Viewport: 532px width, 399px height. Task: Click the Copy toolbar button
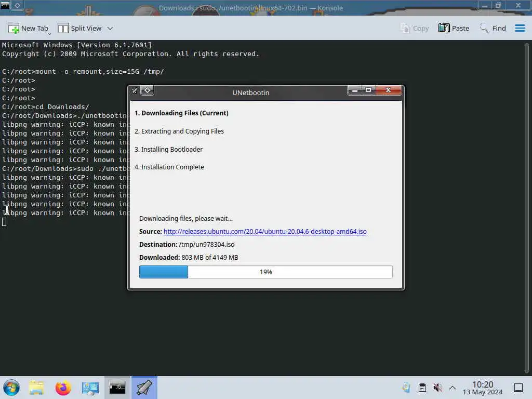pyautogui.click(x=415, y=28)
